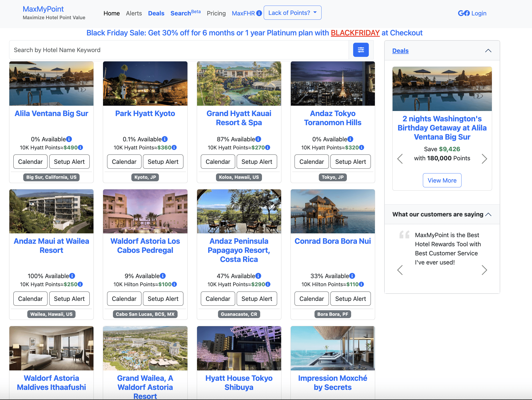The width and height of the screenshot is (532, 400).
Task: Go to Home in navigation
Action: tap(112, 13)
